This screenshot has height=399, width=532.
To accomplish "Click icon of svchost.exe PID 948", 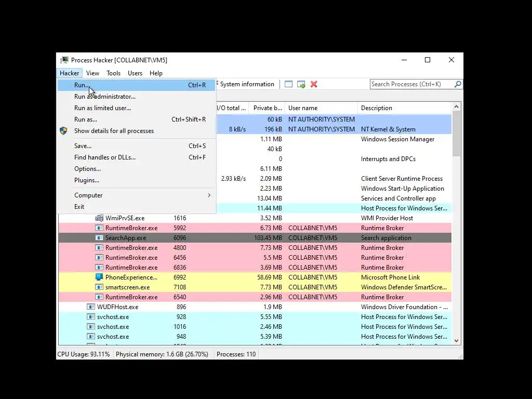I will point(90,337).
